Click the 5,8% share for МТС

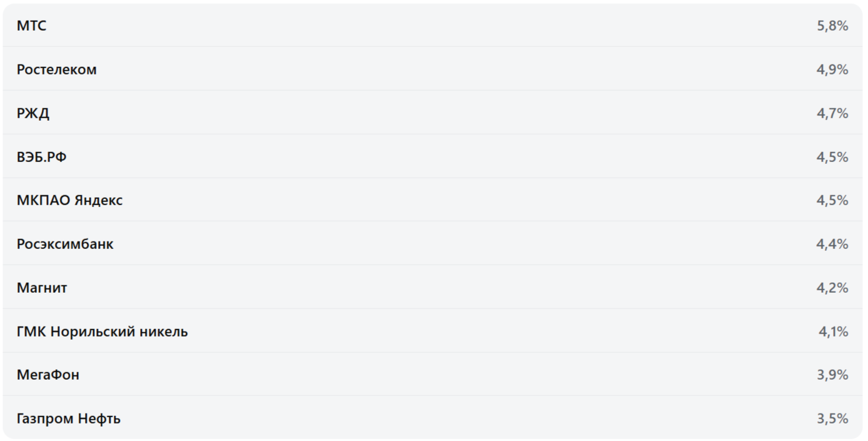pyautogui.click(x=832, y=26)
